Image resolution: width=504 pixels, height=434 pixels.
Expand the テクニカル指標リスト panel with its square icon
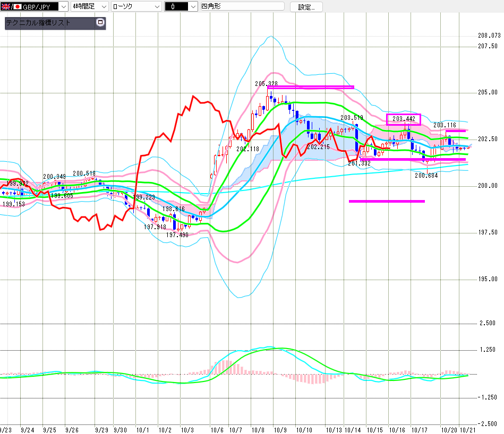[x=99, y=23]
